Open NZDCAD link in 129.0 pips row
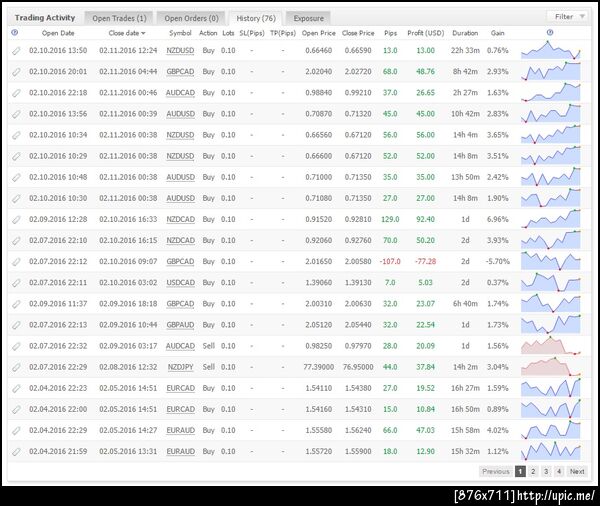600x506 pixels. click(180, 219)
